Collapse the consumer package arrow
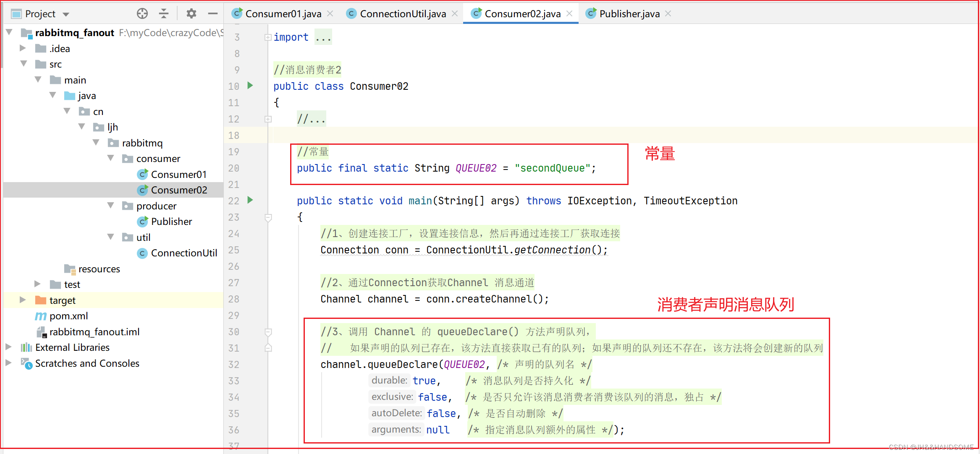The height and width of the screenshot is (454, 980). 111,158
